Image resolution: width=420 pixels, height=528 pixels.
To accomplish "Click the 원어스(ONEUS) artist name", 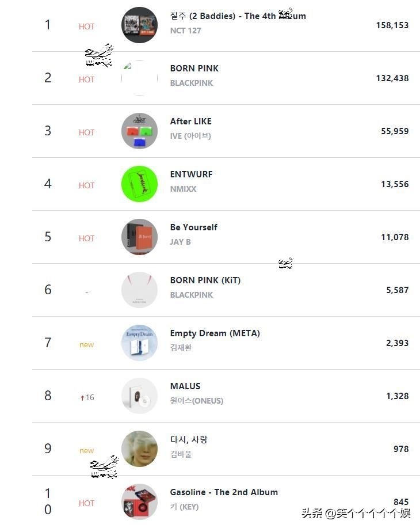I will [x=196, y=401].
